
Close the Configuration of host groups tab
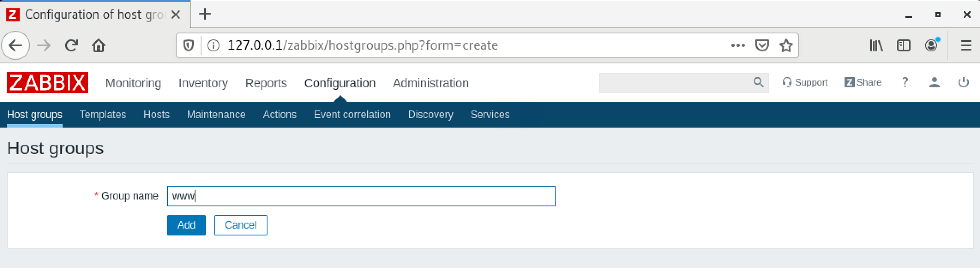[175, 15]
